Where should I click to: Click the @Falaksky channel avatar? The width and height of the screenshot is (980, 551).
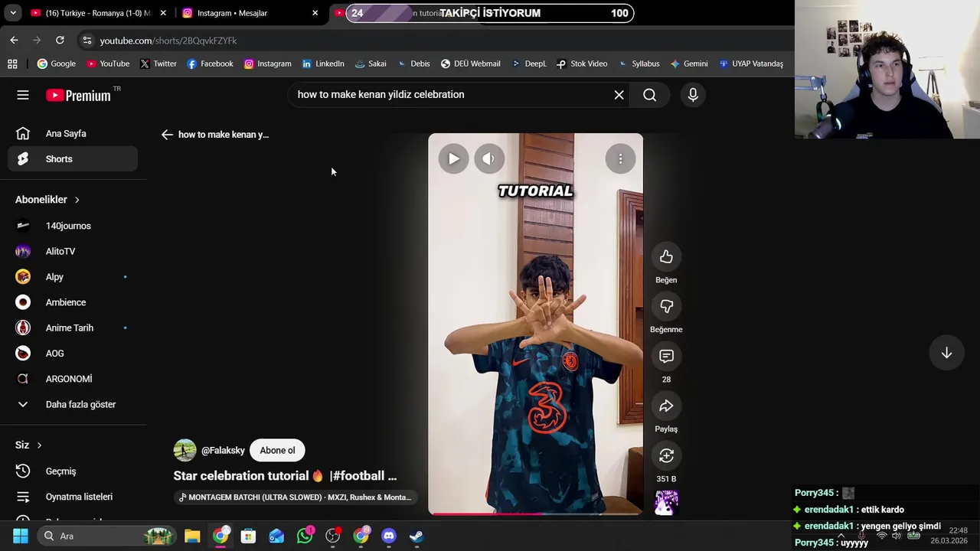coord(185,451)
